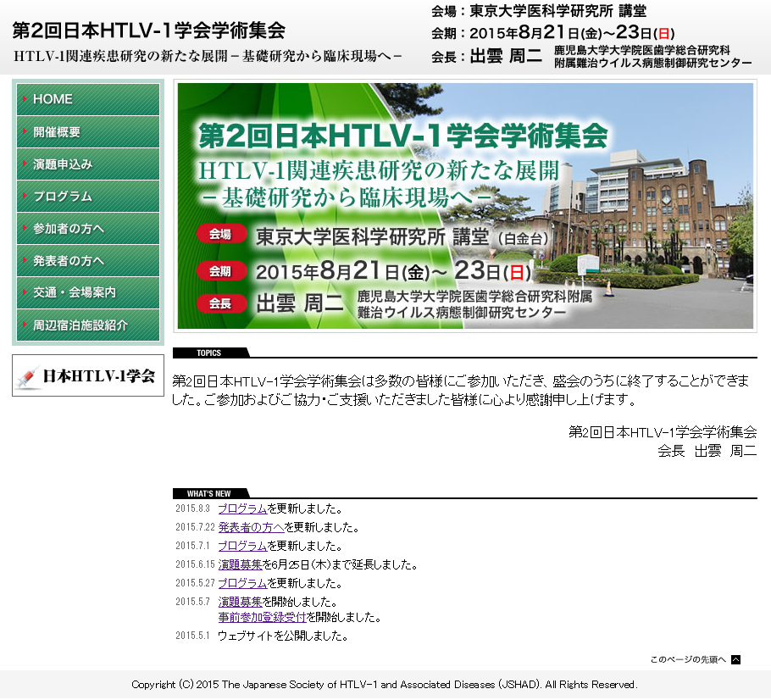Open the プログラム sidebar menu

[88, 197]
